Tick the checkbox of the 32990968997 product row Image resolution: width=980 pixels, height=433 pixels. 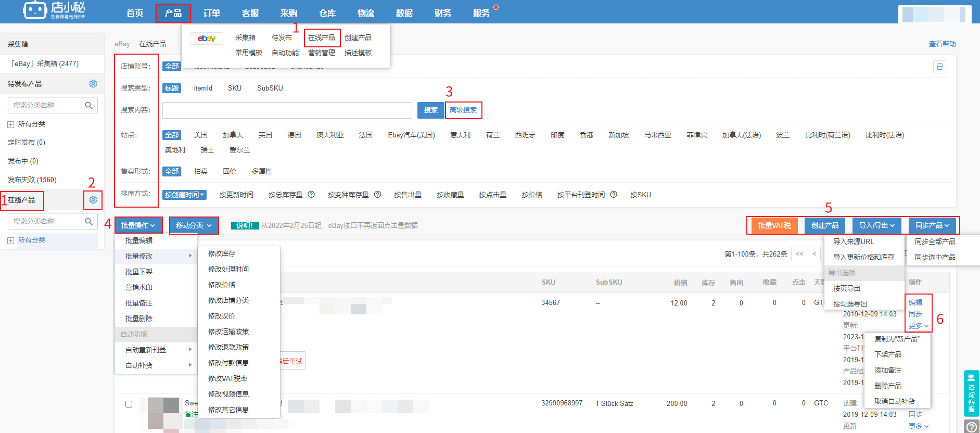click(129, 404)
